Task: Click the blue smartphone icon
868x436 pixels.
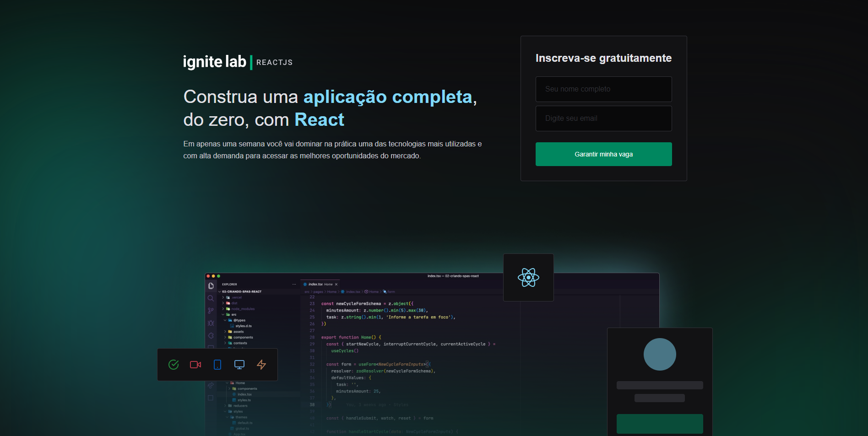Action: [217, 365]
